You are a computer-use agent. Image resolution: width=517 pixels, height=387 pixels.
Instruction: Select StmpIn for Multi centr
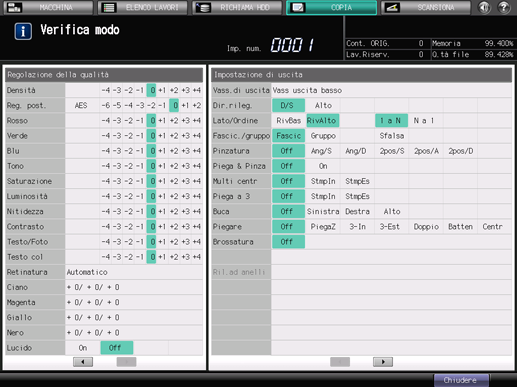click(323, 181)
